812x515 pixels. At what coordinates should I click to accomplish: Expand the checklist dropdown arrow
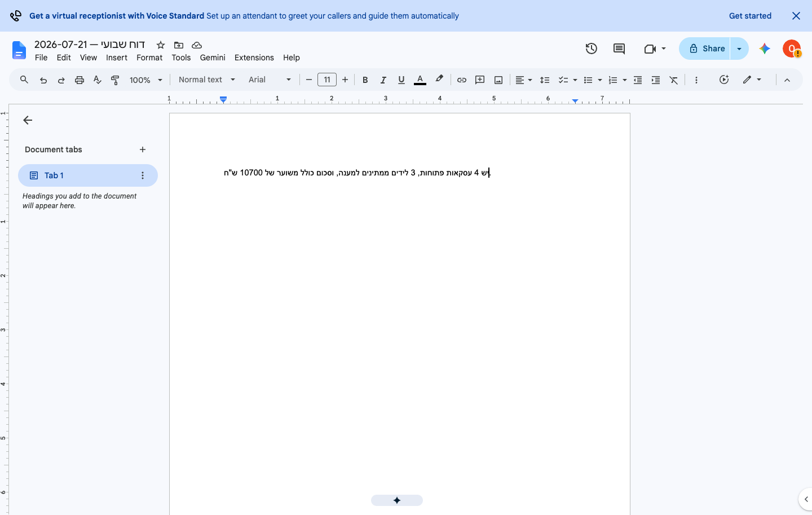click(x=575, y=80)
